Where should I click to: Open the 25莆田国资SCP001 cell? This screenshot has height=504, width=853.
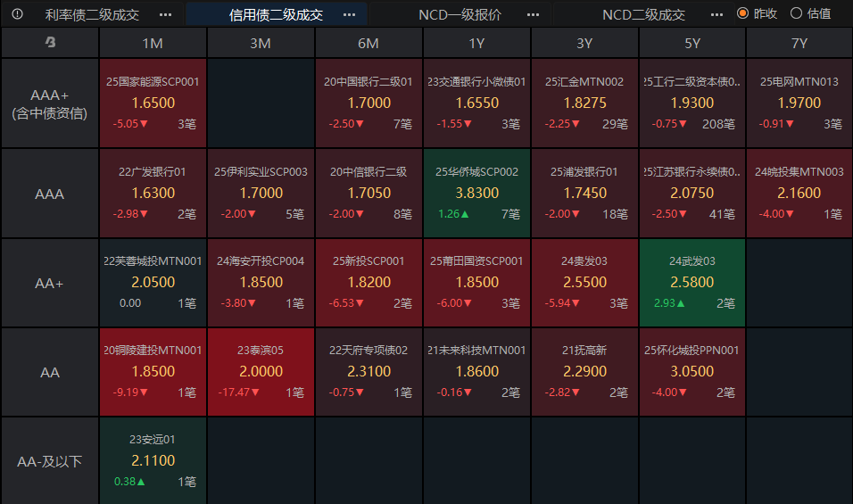pos(476,283)
